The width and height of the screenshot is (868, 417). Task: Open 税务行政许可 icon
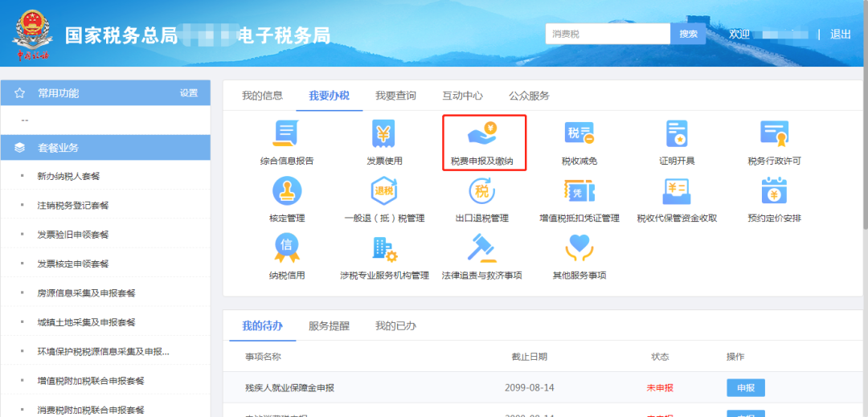click(774, 134)
